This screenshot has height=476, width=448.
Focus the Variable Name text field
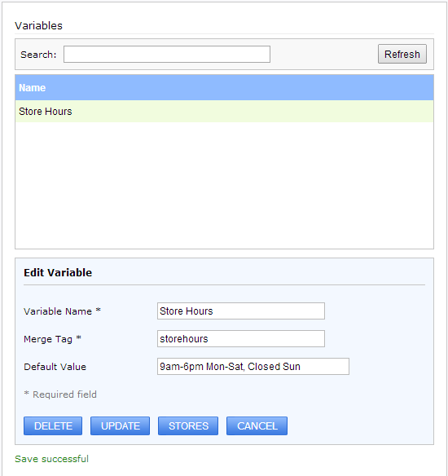point(241,311)
